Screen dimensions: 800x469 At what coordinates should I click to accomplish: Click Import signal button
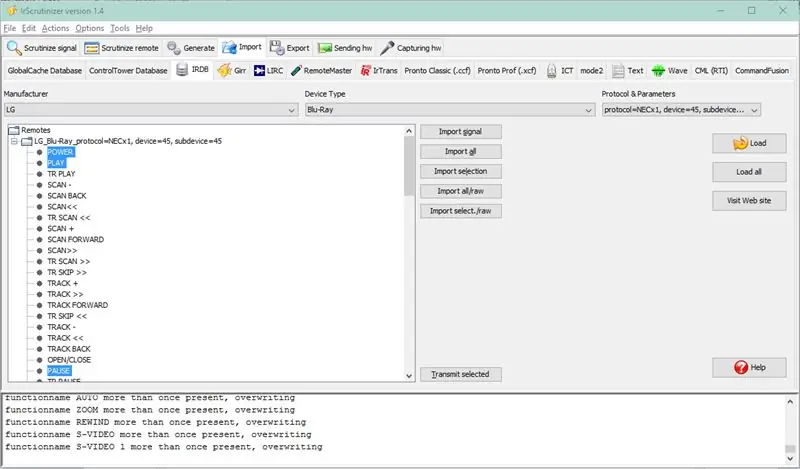pyautogui.click(x=461, y=132)
